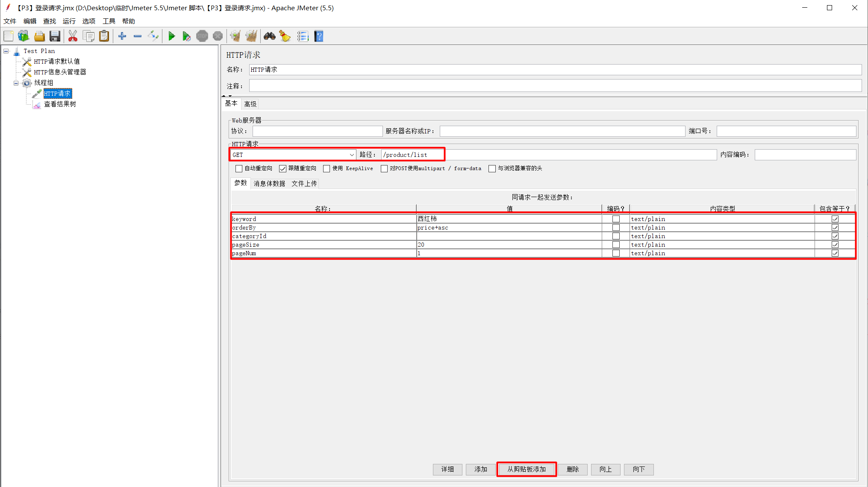Save the test plan with floppy icon
Image resolution: width=868 pixels, height=487 pixels.
click(55, 36)
